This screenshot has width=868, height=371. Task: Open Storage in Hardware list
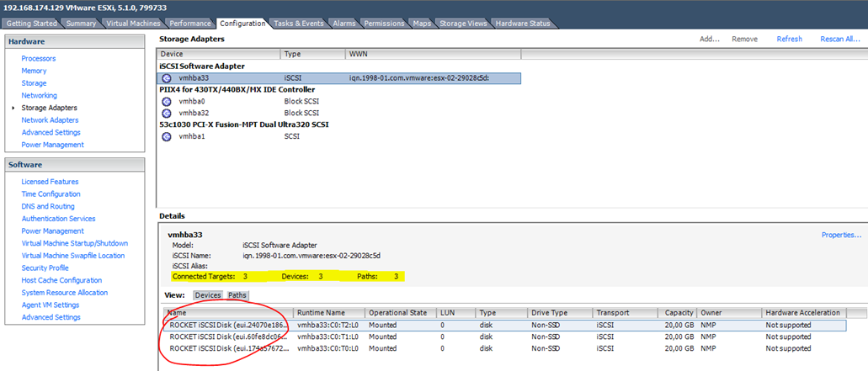tap(34, 83)
